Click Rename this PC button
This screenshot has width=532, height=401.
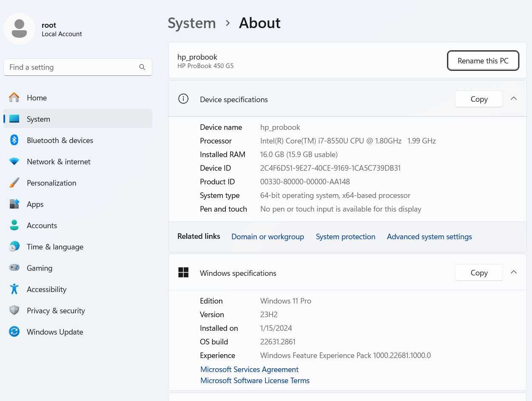[x=483, y=60]
